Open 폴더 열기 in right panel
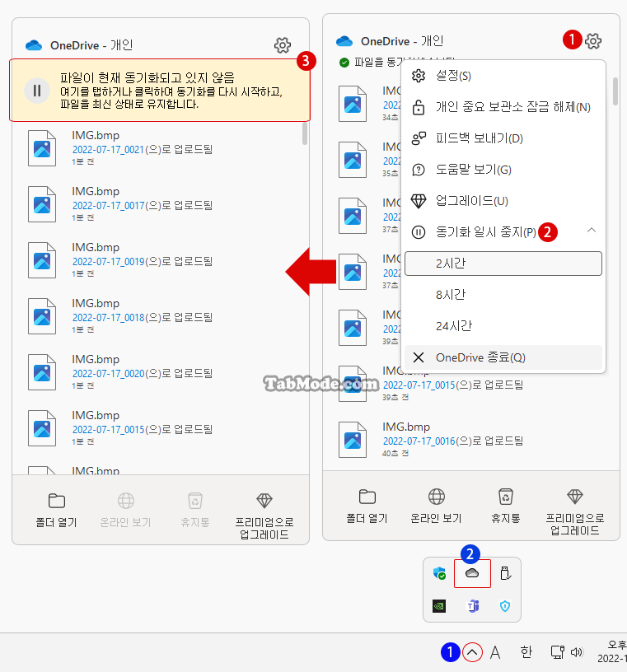 tap(367, 506)
